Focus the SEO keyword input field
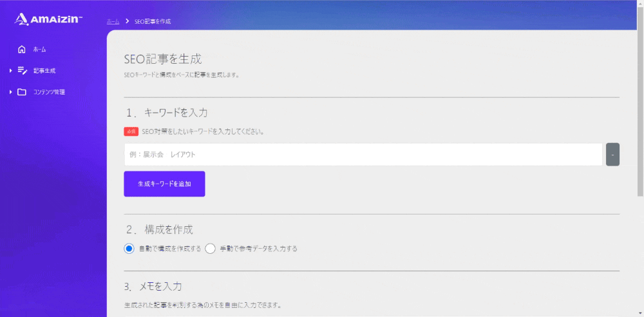Viewport: 644px width, 317px height. point(363,155)
